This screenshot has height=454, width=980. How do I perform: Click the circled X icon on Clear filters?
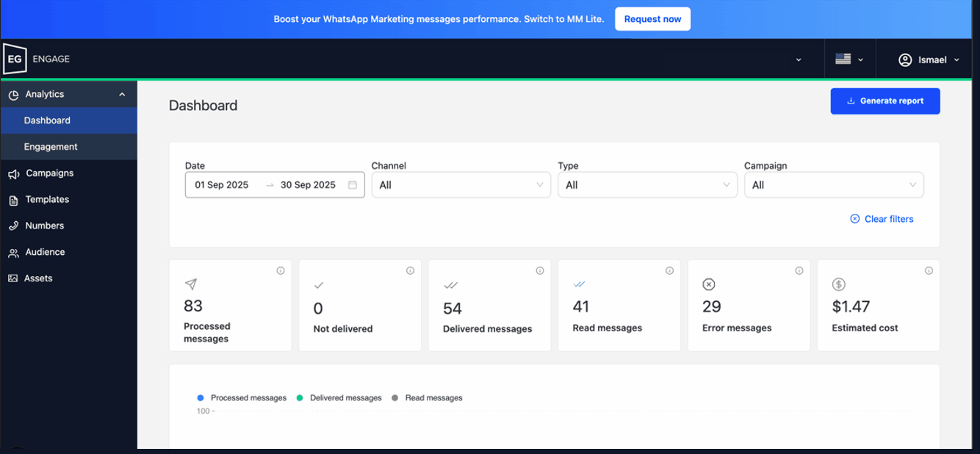(x=854, y=219)
